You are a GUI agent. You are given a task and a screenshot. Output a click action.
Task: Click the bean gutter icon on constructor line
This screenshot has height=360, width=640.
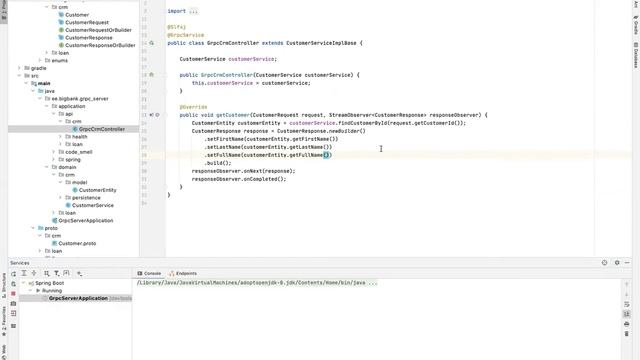(151, 75)
